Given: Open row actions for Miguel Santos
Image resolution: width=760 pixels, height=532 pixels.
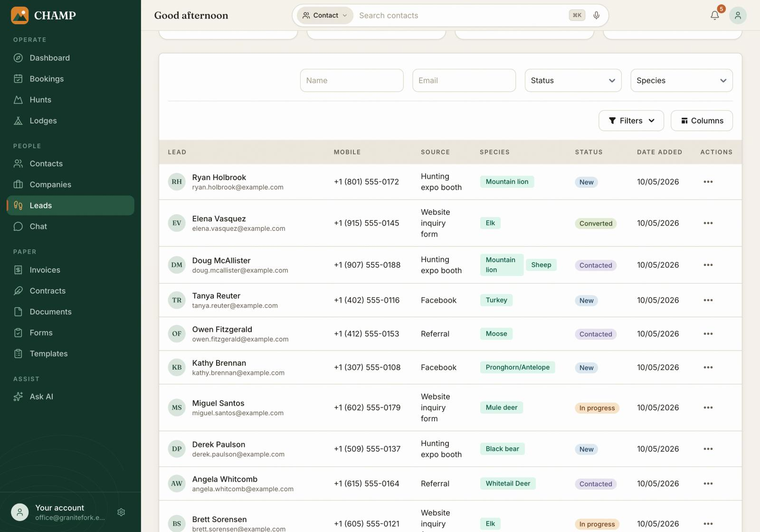Looking at the screenshot, I should pyautogui.click(x=708, y=407).
